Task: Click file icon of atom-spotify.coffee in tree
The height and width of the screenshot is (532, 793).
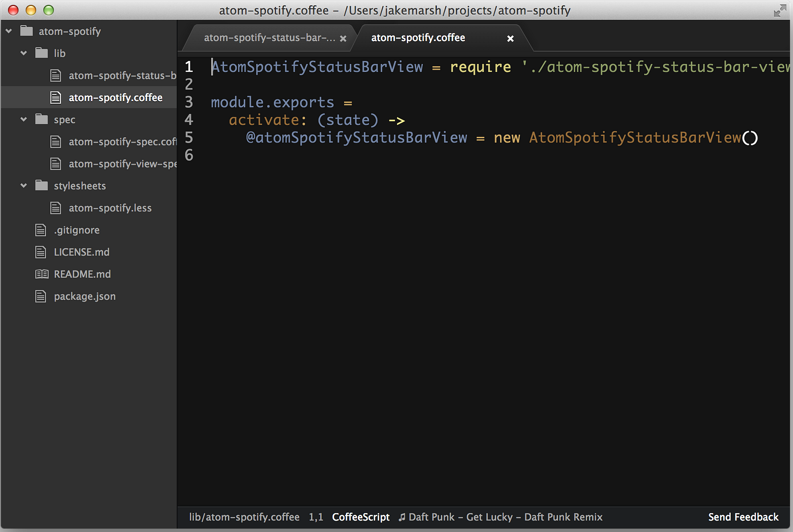Action: pos(56,98)
